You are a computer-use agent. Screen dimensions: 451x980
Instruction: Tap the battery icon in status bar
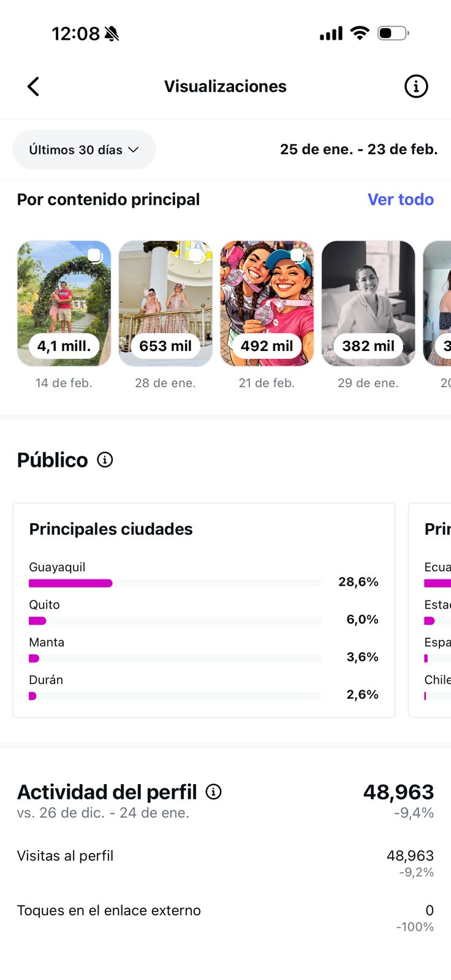[x=393, y=33]
